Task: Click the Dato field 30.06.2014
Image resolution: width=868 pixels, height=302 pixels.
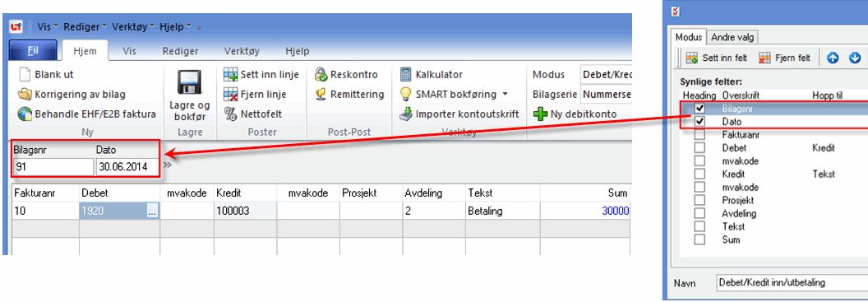Action: coord(127,167)
